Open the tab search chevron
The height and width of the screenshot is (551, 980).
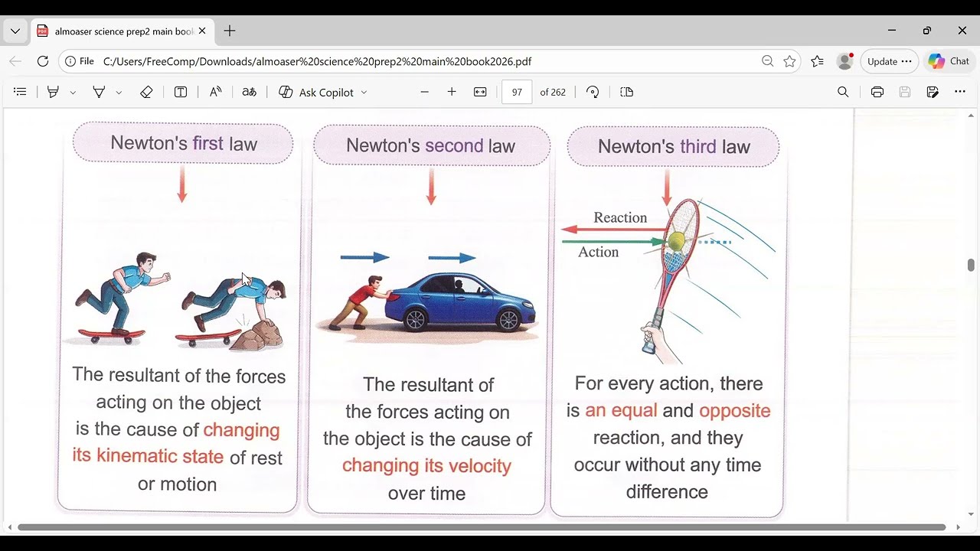coord(15,31)
